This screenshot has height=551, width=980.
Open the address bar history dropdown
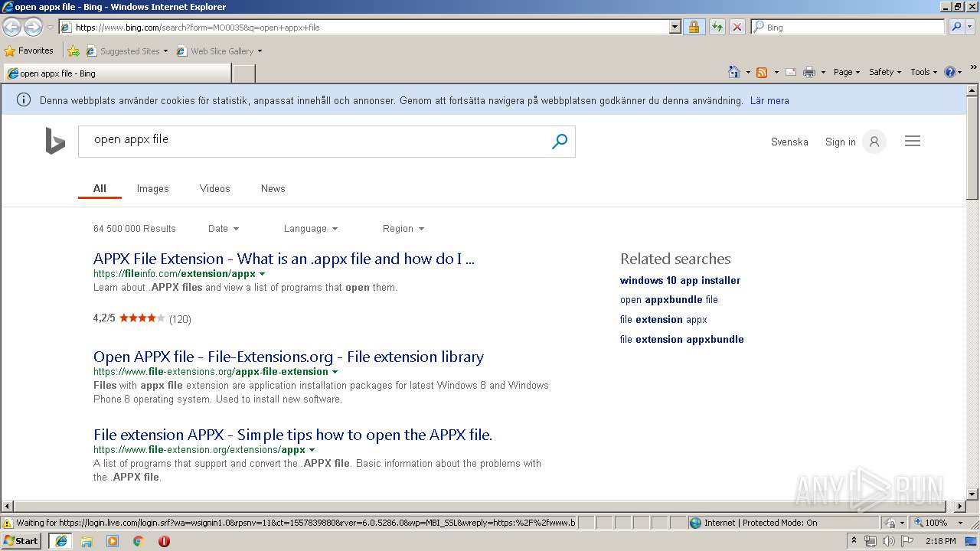tap(675, 27)
